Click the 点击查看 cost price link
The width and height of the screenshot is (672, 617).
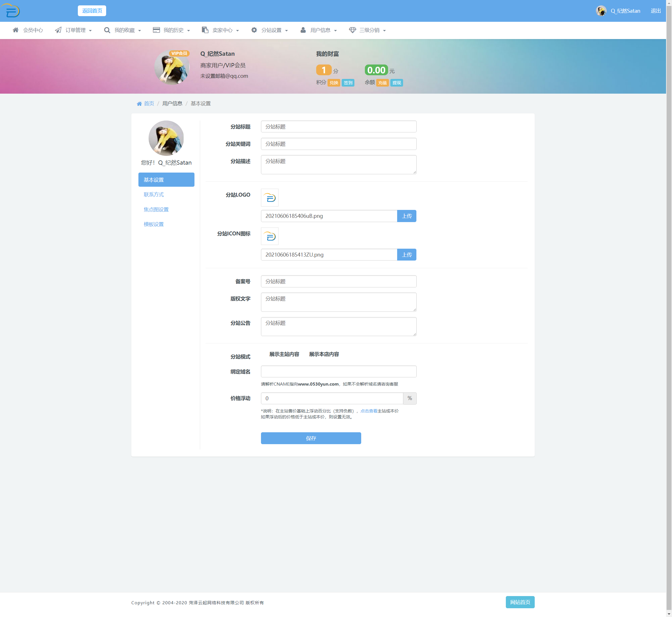368,411
